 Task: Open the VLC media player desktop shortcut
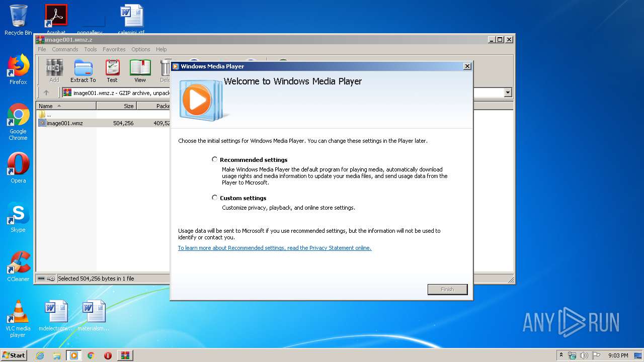tap(18, 319)
